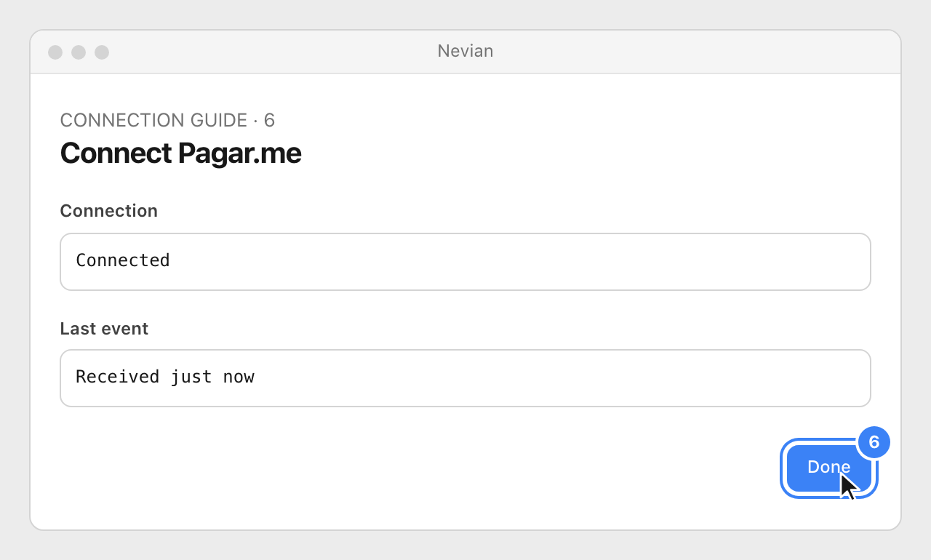
Task: Click the "CONNECTION GUIDE · 6" label
Action: (167, 120)
